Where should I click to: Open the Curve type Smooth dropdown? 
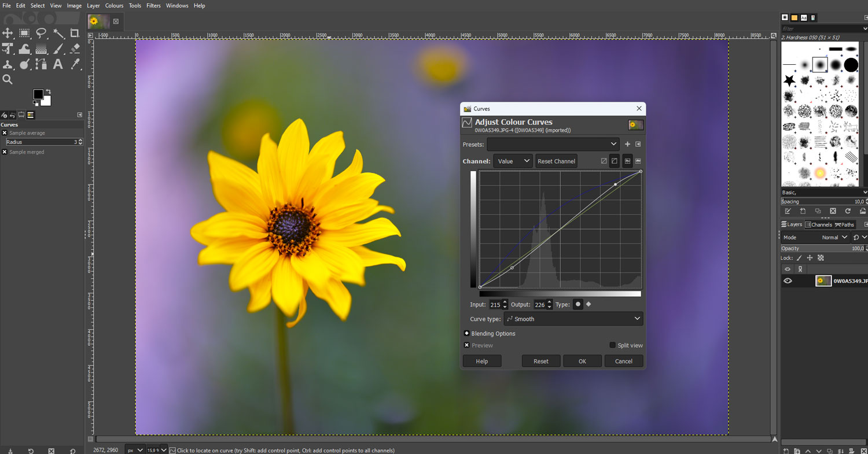(x=573, y=319)
